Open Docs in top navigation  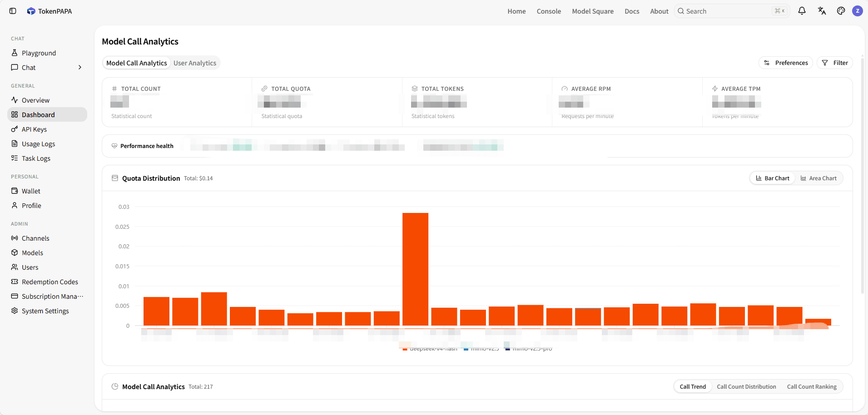coord(632,11)
